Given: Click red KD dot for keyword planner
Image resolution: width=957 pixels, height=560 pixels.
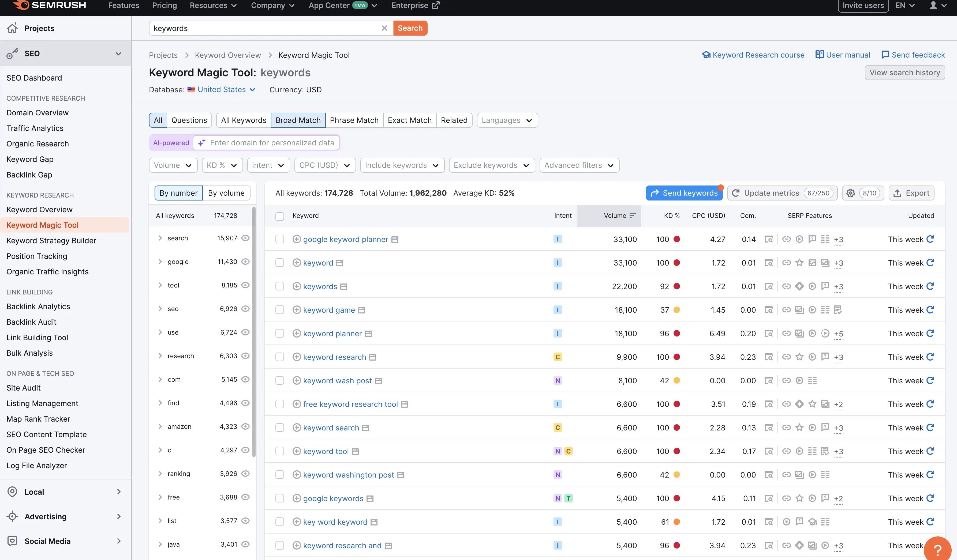Looking at the screenshot, I should click(676, 334).
